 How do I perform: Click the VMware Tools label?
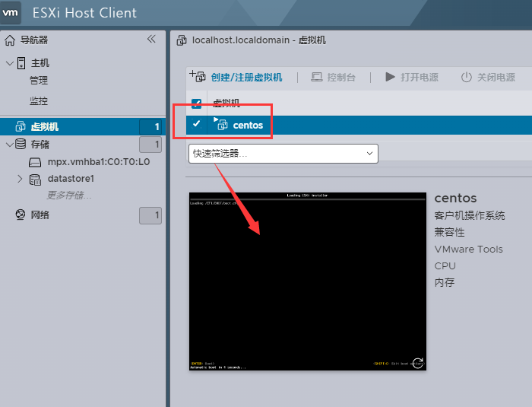coord(469,249)
